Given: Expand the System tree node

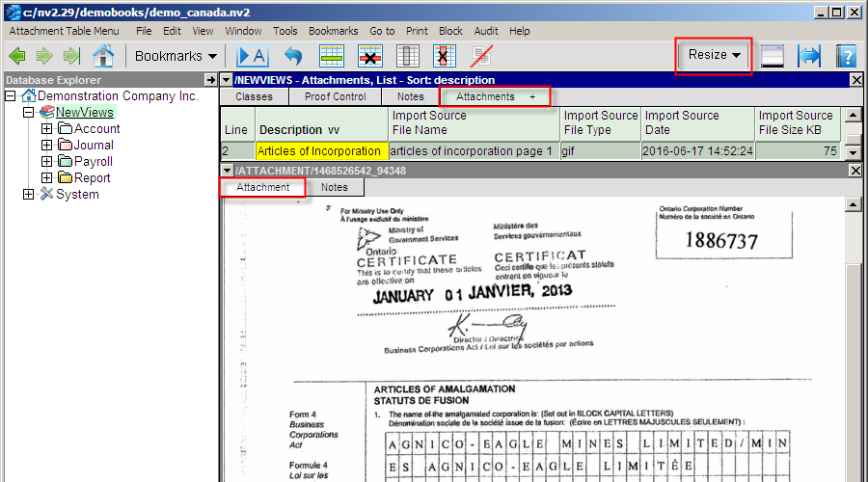Looking at the screenshot, I should click(x=28, y=195).
